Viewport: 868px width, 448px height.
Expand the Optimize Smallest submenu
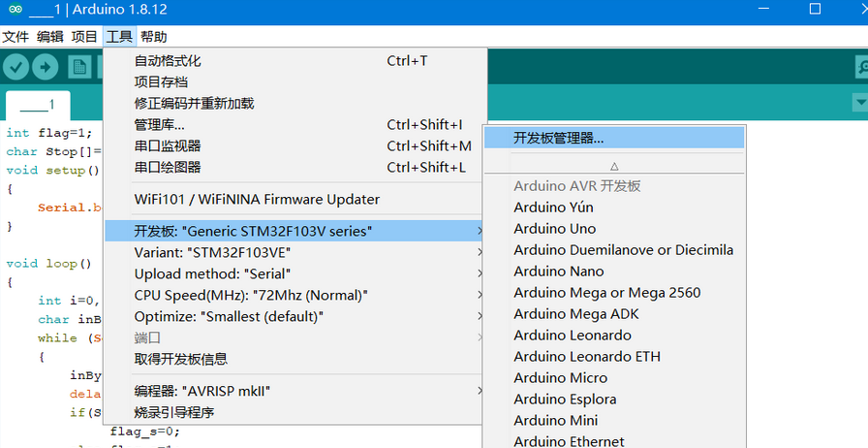tap(295, 316)
